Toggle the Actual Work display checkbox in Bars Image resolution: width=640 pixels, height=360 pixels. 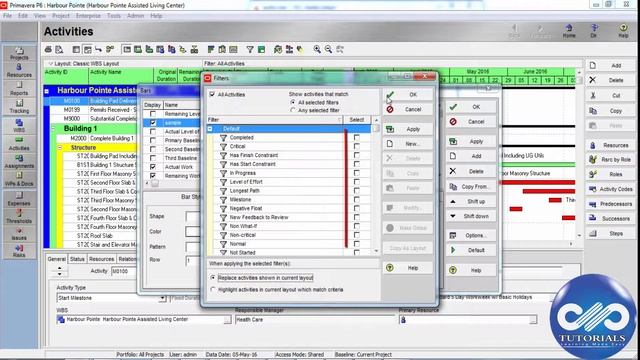[x=153, y=167]
